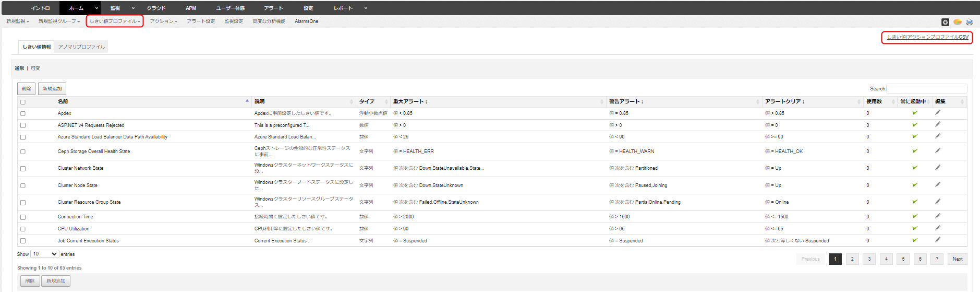Sort the table by 名前 column header
The width and height of the screenshot is (980, 292).
pyautogui.click(x=63, y=101)
